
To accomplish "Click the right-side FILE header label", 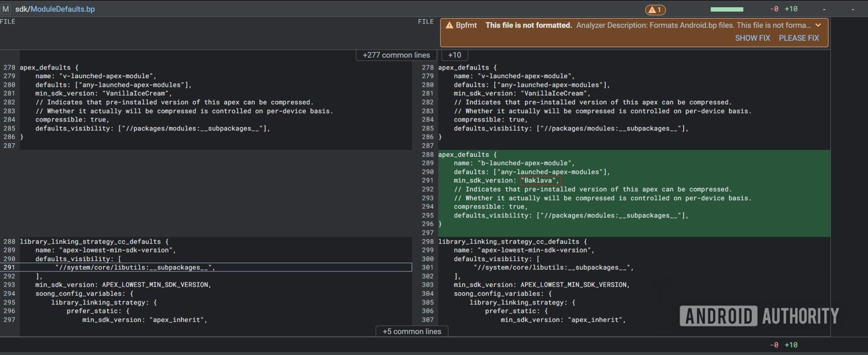I will pyautogui.click(x=425, y=22).
